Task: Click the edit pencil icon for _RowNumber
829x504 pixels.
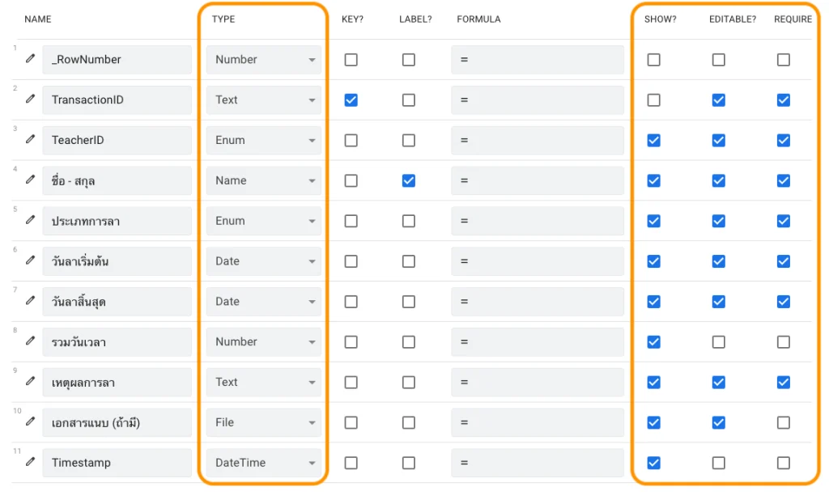Action: click(30, 58)
